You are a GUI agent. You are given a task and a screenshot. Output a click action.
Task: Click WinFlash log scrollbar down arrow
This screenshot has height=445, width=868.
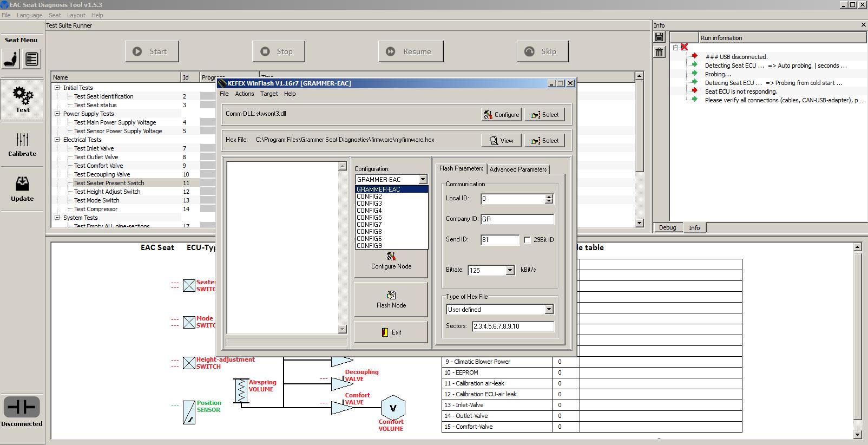[x=342, y=329]
